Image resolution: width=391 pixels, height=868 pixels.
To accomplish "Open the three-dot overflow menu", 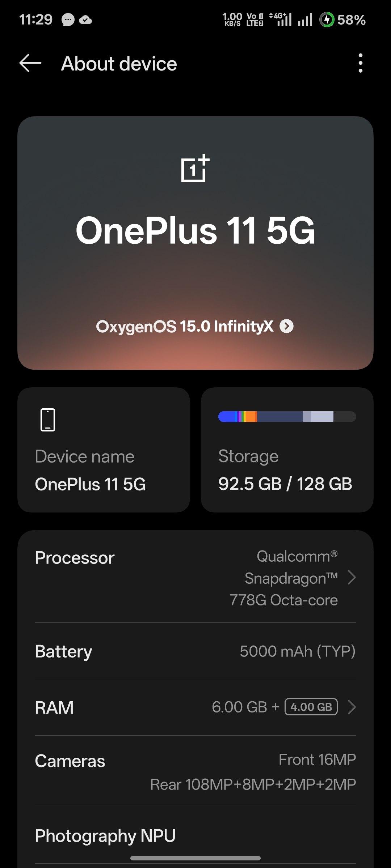I will point(360,63).
